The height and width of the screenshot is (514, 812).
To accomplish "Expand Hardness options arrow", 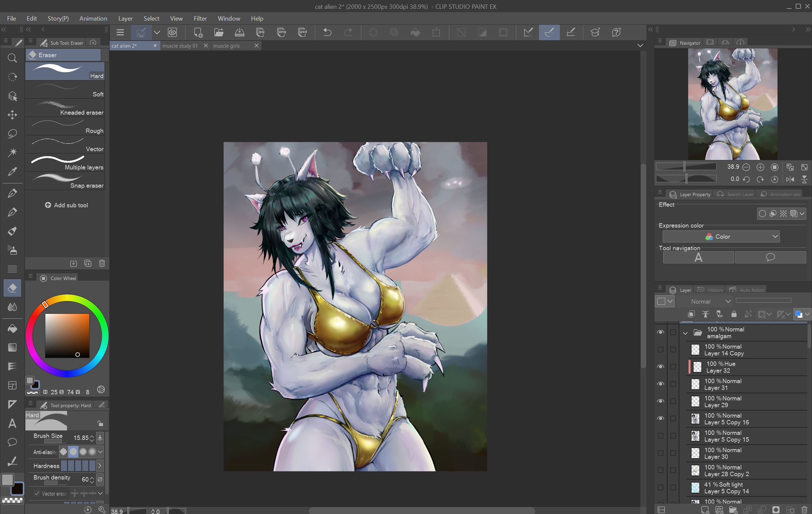I will tap(100, 466).
